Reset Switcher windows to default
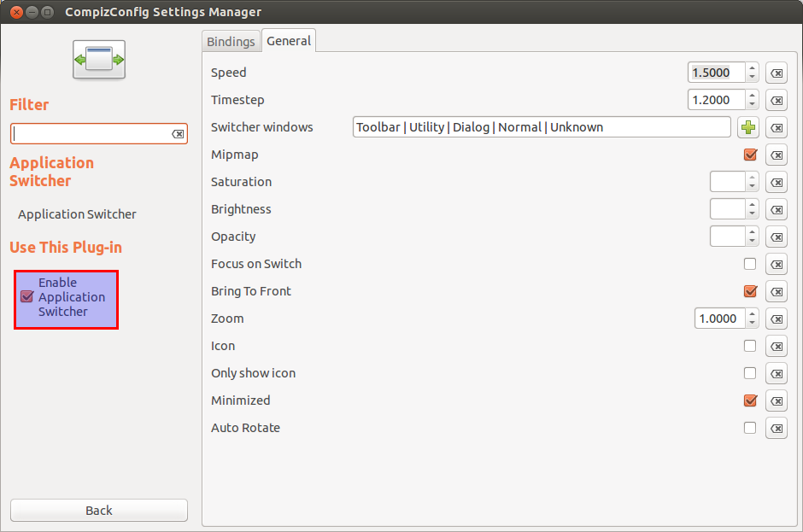This screenshot has width=803, height=532. (777, 127)
